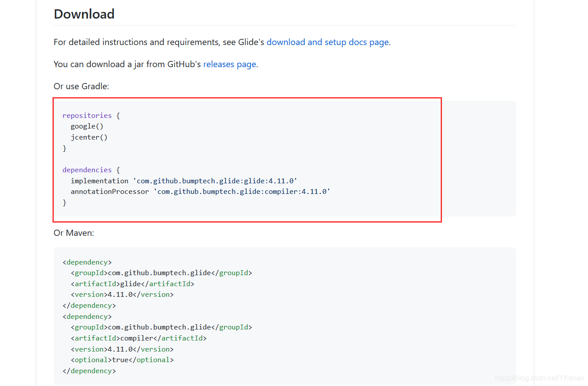Click 'For detailed instructions and requirements' sentence
This screenshot has height=386, width=588.
[222, 42]
